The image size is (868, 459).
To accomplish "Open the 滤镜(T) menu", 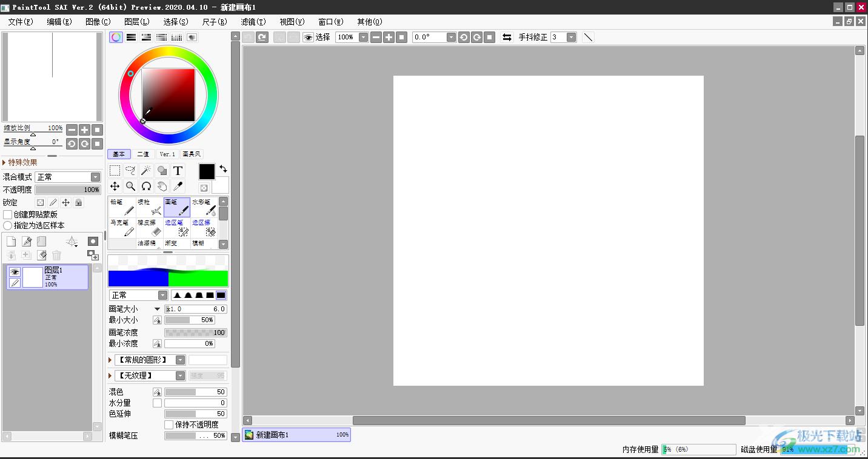I will pyautogui.click(x=253, y=22).
